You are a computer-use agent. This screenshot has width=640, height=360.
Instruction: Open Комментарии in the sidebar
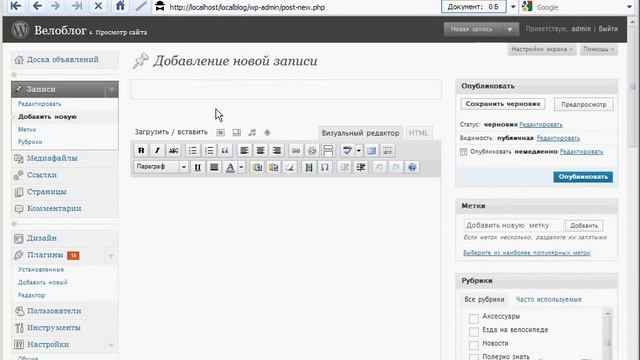(54, 209)
